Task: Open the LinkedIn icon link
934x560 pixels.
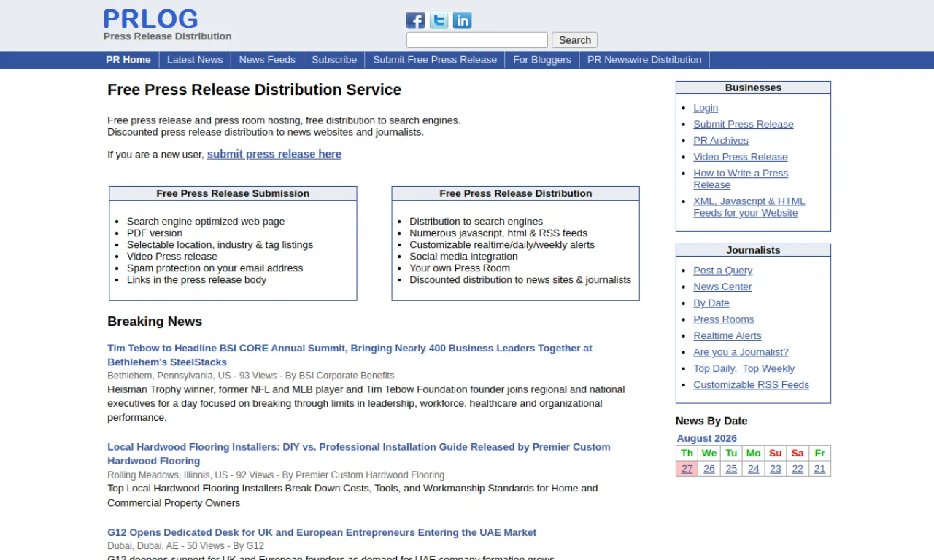Action: click(462, 20)
